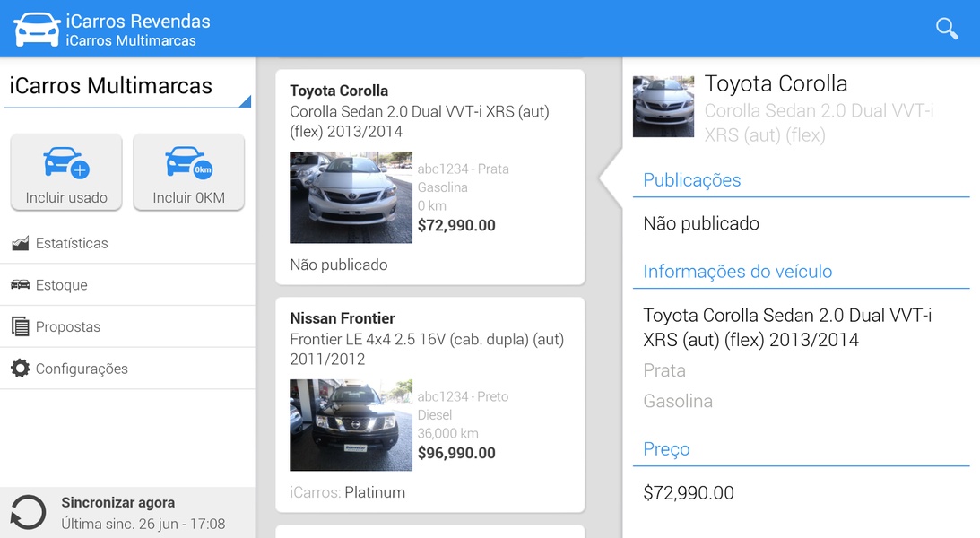This screenshot has width=980, height=538.
Task: Open the Propostas menu item
Action: tap(127, 326)
